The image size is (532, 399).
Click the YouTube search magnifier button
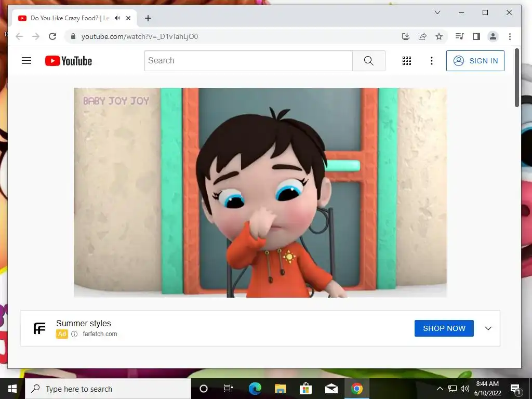click(369, 61)
